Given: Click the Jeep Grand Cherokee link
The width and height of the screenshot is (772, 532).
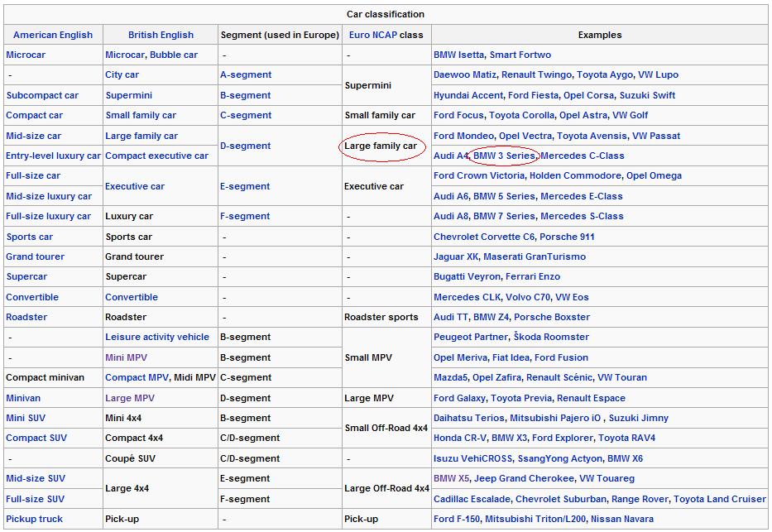Looking at the screenshot, I should pyautogui.click(x=525, y=478).
